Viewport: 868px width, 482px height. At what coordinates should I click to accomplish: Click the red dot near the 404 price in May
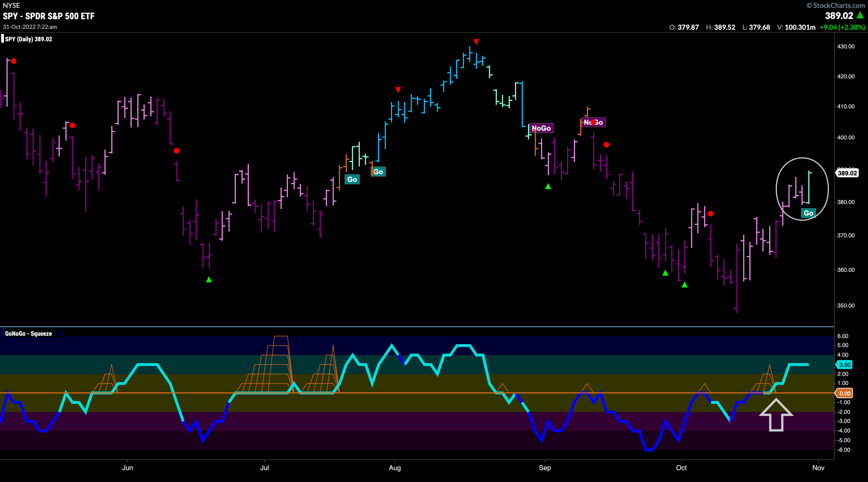(x=72, y=126)
